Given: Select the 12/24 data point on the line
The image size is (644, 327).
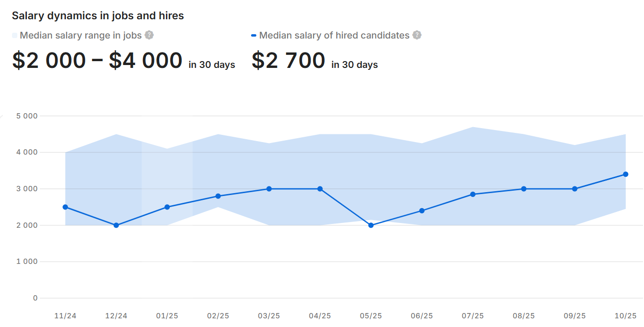Looking at the screenshot, I should (x=116, y=225).
